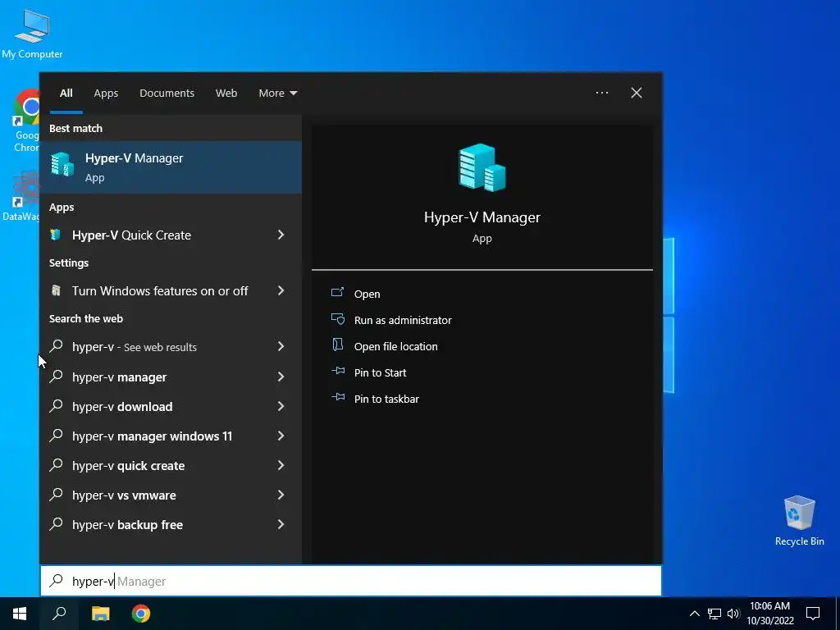Image resolution: width=840 pixels, height=630 pixels.
Task: Click Open in the preview pane
Action: coord(367,294)
